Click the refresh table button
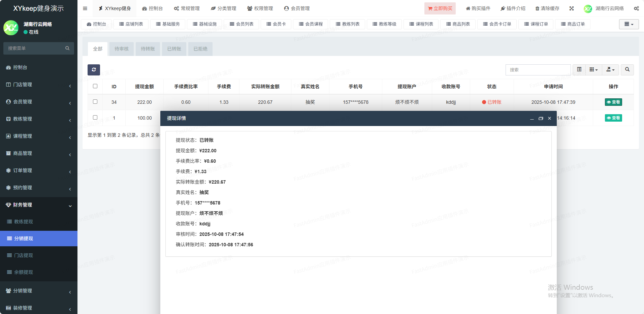The width and height of the screenshot is (644, 314). (x=94, y=70)
